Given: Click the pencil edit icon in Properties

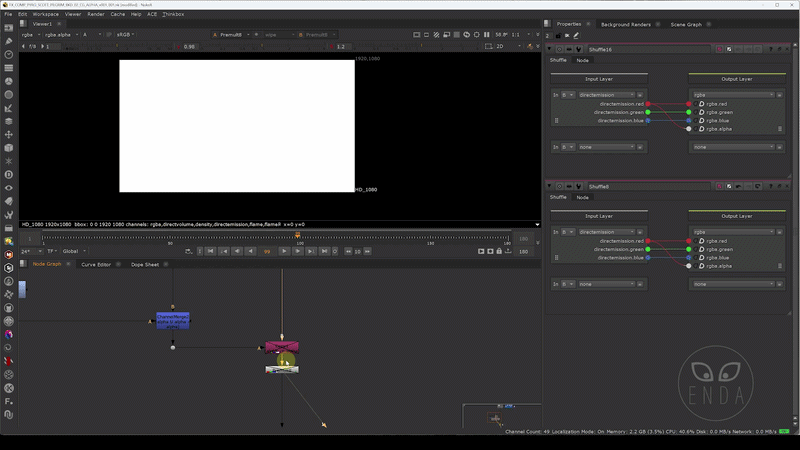Looking at the screenshot, I should pos(576,36).
